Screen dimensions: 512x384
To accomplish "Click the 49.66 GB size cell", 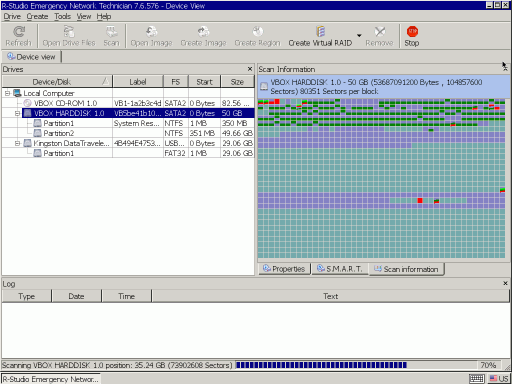I will point(237,133).
